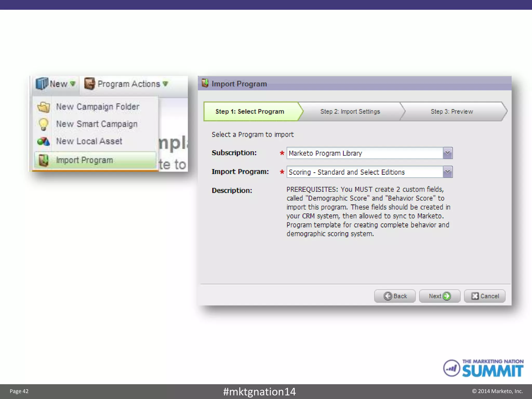The width and height of the screenshot is (532, 399).
Task: Open the New dropdown menu
Action: click(56, 84)
